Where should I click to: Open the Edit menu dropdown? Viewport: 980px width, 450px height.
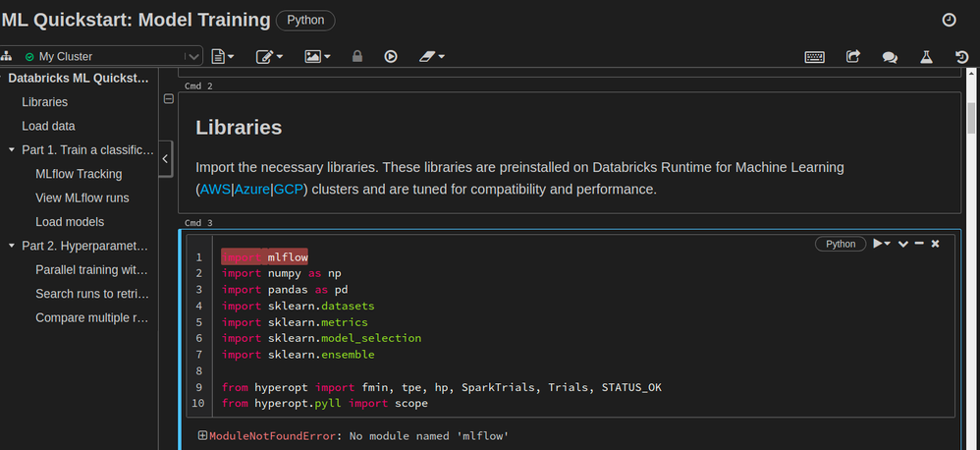(269, 57)
